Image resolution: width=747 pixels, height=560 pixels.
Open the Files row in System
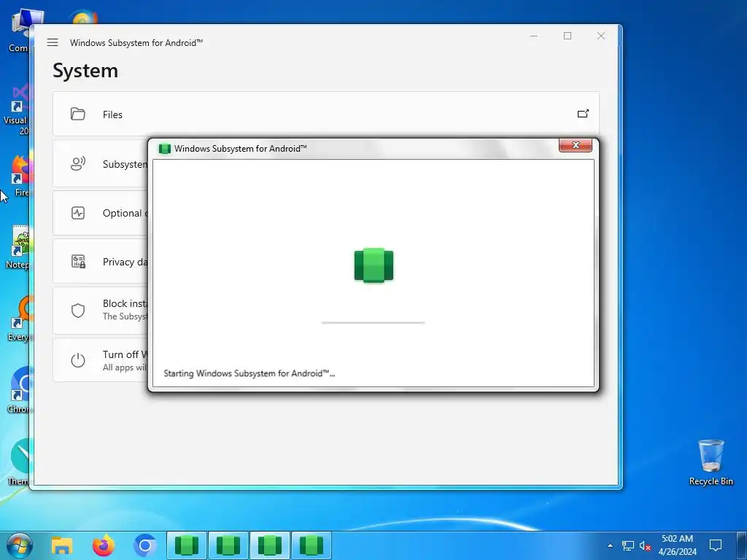326,114
